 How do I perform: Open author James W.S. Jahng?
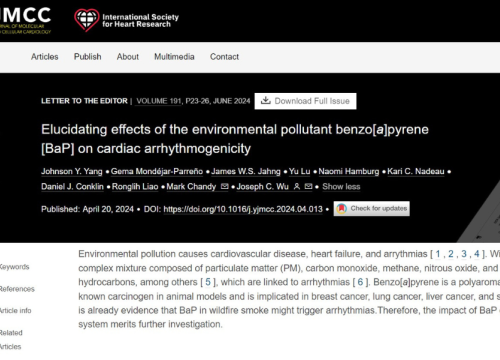[x=246, y=171]
